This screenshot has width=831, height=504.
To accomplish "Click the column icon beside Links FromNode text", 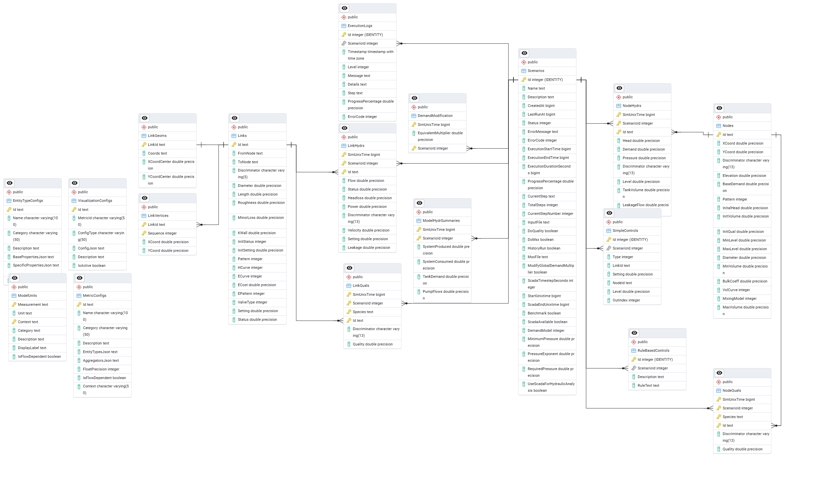I will [x=234, y=153].
